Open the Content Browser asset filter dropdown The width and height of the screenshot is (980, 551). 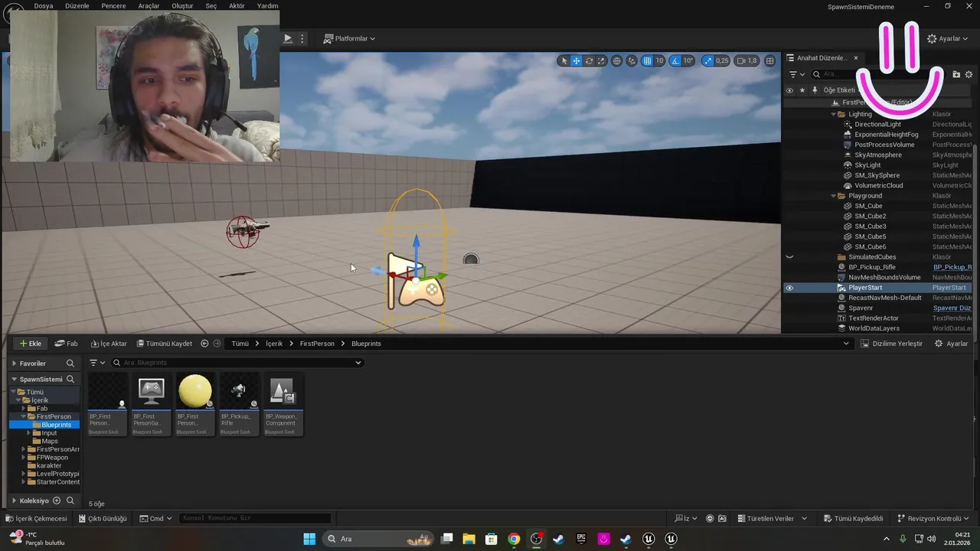[x=97, y=363]
